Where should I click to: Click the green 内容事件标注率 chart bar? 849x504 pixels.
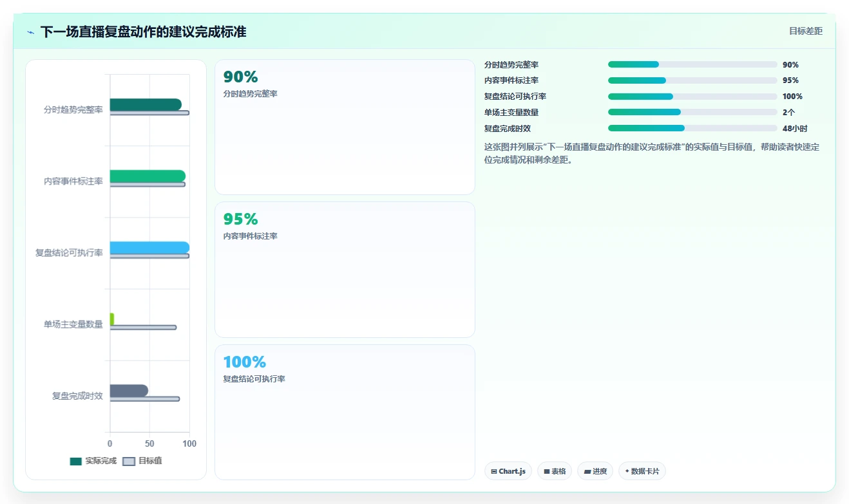pos(148,176)
